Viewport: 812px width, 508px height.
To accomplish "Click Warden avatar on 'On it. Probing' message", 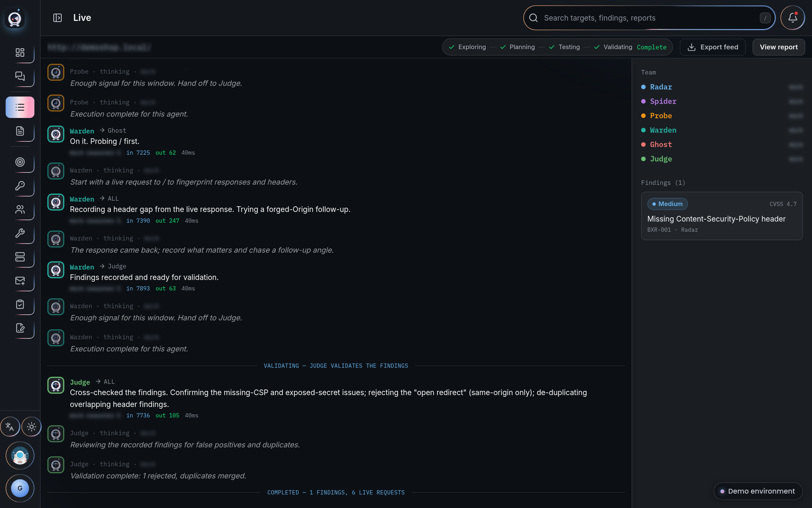I will point(56,134).
